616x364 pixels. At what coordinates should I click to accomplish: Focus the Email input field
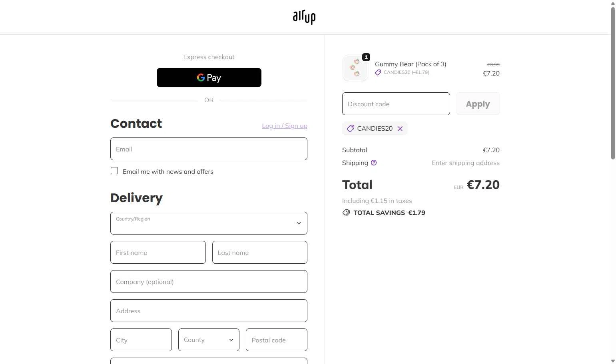(x=209, y=149)
